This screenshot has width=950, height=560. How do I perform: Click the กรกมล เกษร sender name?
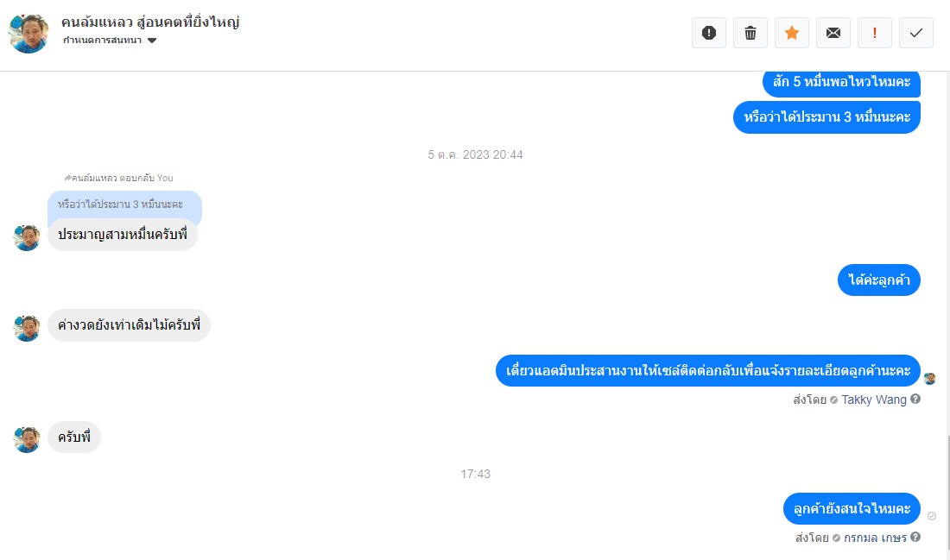pos(875,538)
